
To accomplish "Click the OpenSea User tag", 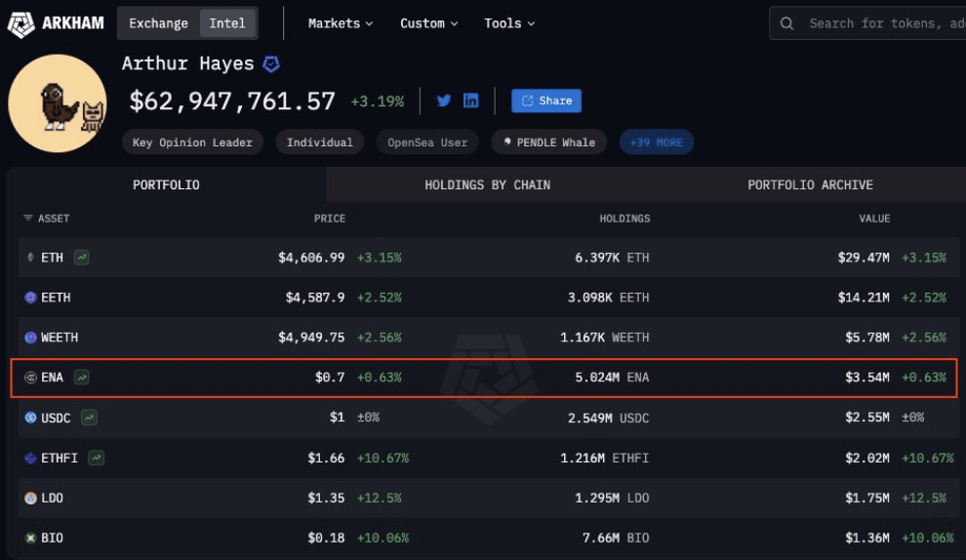I will point(427,142).
